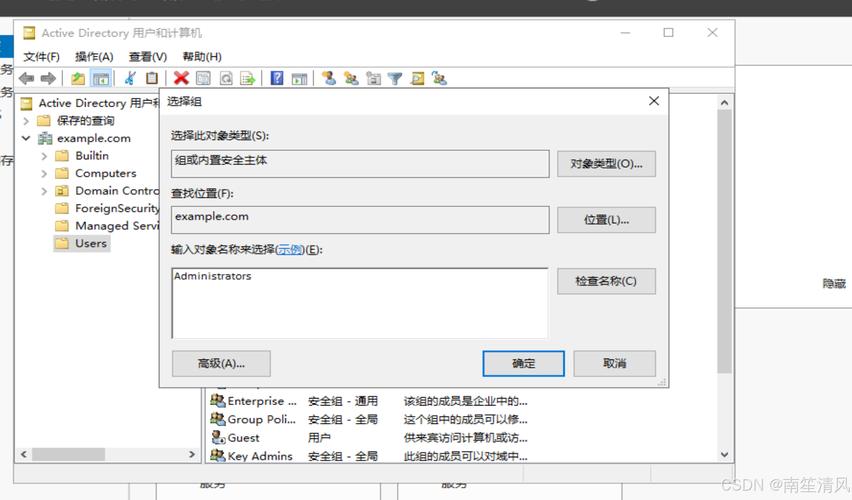Image resolution: width=852 pixels, height=500 pixels.
Task: Expand the Computers tree node
Action: 44,173
